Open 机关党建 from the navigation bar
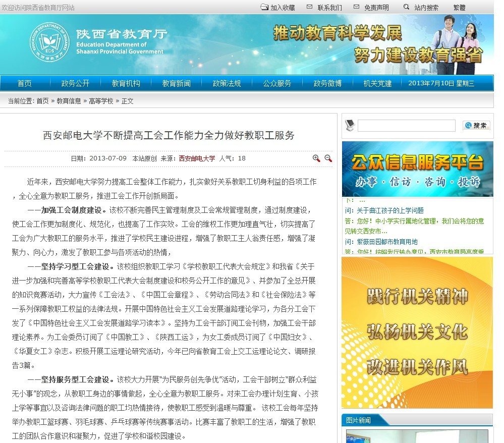Screen dimensions: 504x443 click(x=377, y=83)
